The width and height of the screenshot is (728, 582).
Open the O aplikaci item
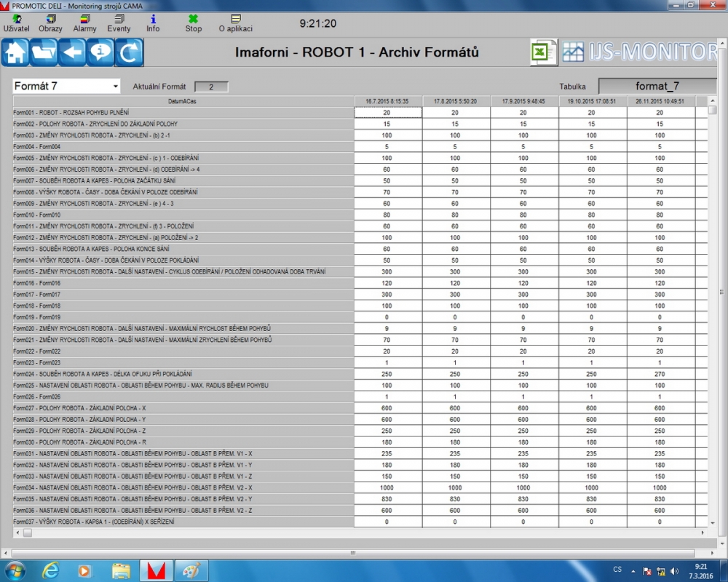coord(235,23)
